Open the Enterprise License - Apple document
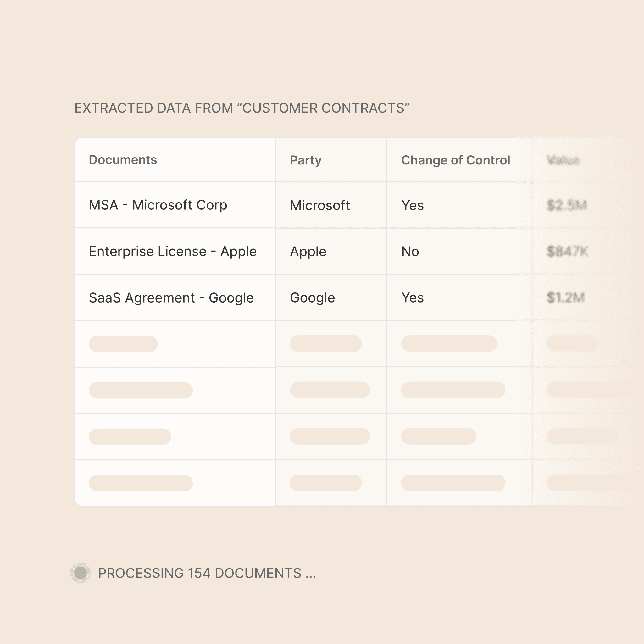Image resolution: width=644 pixels, height=644 pixels. 172,251
